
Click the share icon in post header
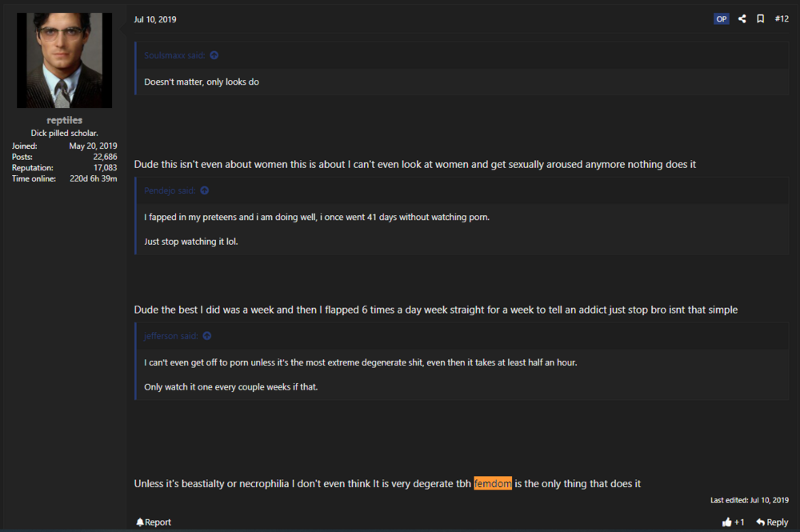(742, 18)
